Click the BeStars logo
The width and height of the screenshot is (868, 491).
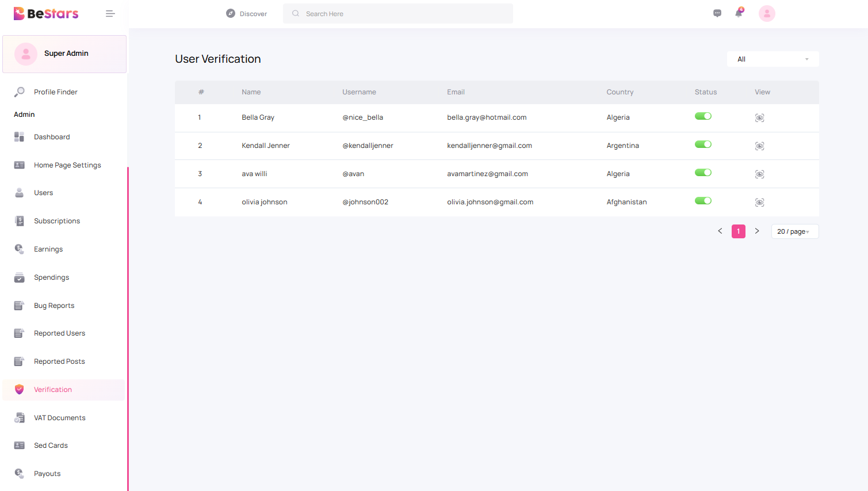point(46,14)
